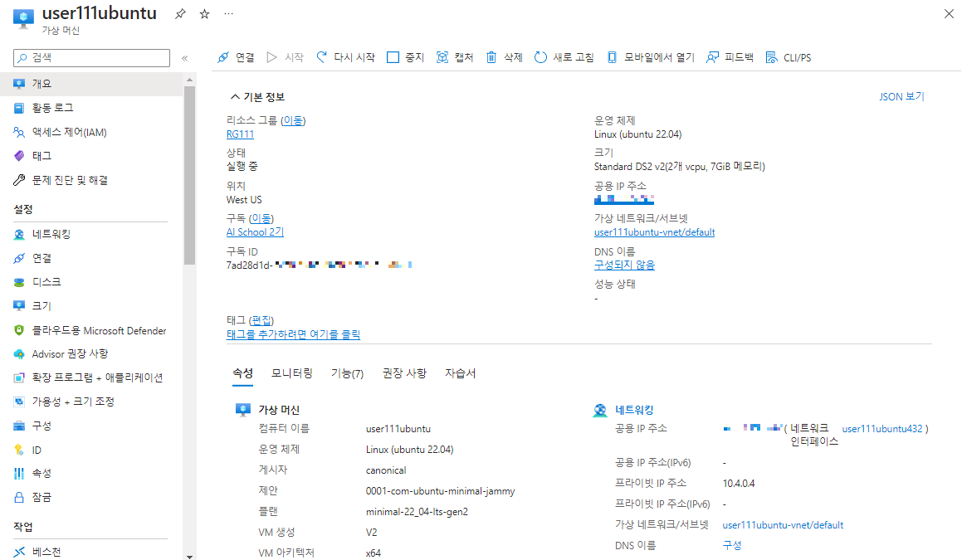Open 클라우드용 Microsoft Defender in sidebar
962x560 pixels.
pos(91,330)
